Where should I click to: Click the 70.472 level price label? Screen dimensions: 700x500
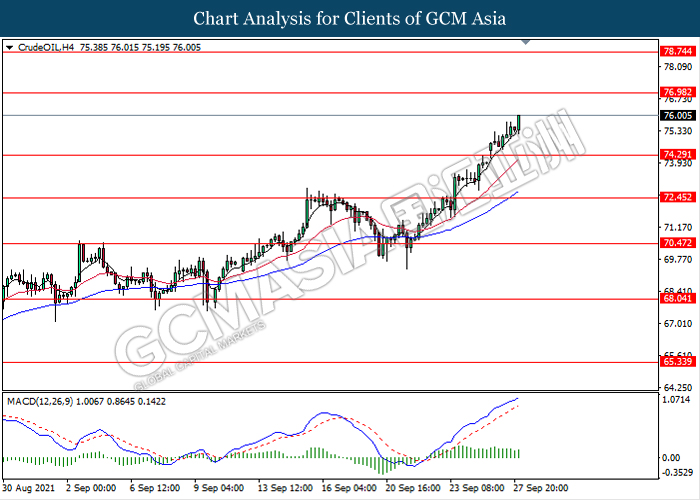677,243
